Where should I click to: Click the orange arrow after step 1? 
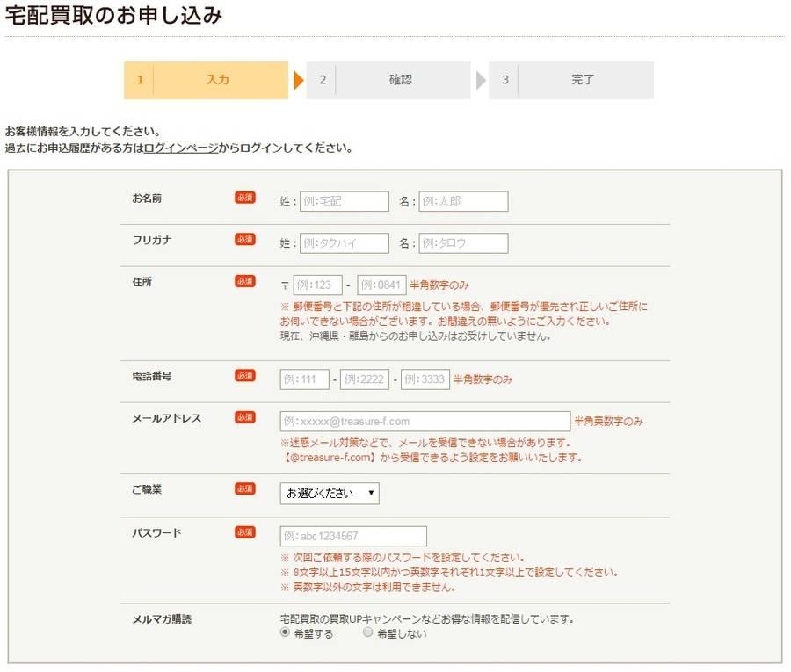click(299, 81)
